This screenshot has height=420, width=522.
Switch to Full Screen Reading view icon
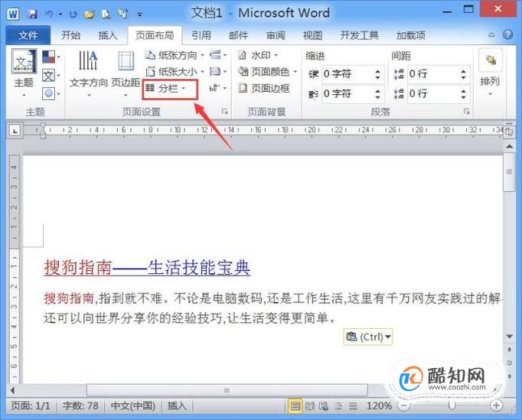pyautogui.click(x=310, y=405)
